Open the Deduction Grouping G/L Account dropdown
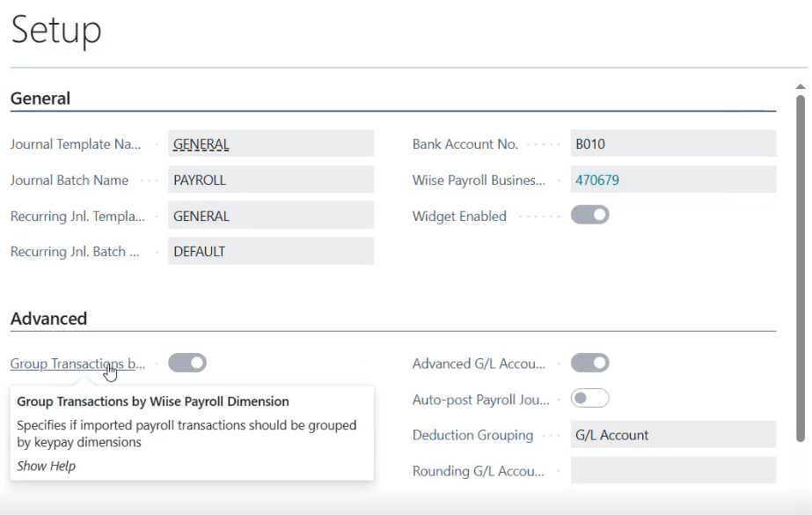Image resolution: width=812 pixels, height=515 pixels. point(673,435)
